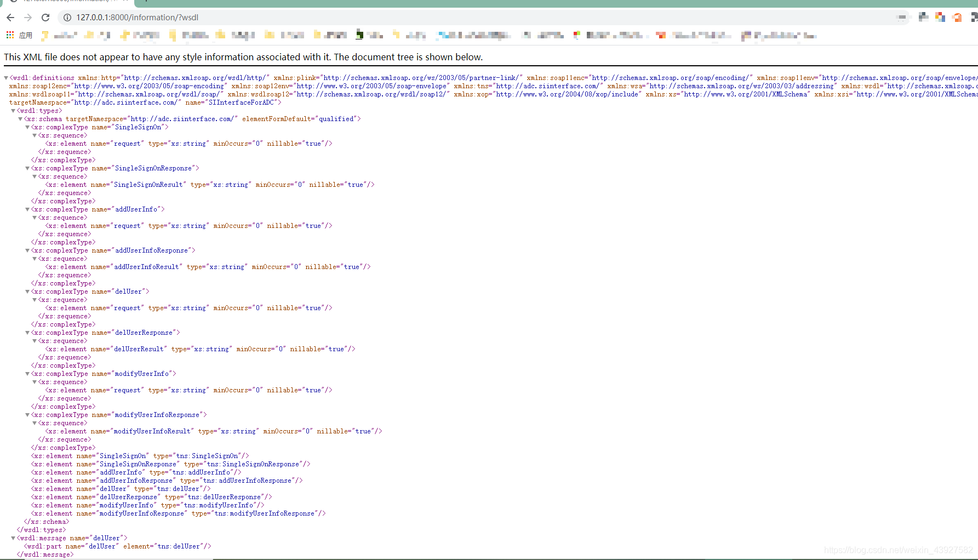View site information icon beside URL
This screenshot has height=560, width=978.
pyautogui.click(x=67, y=18)
